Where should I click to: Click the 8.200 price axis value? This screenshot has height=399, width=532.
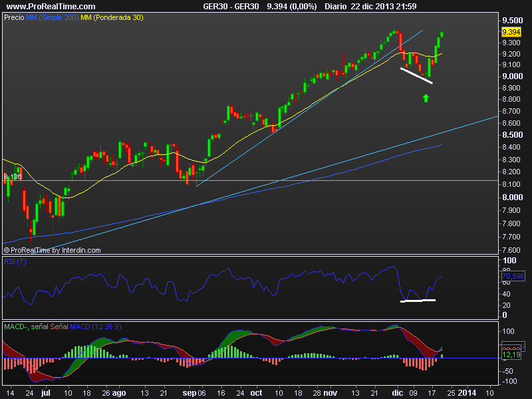(x=511, y=172)
